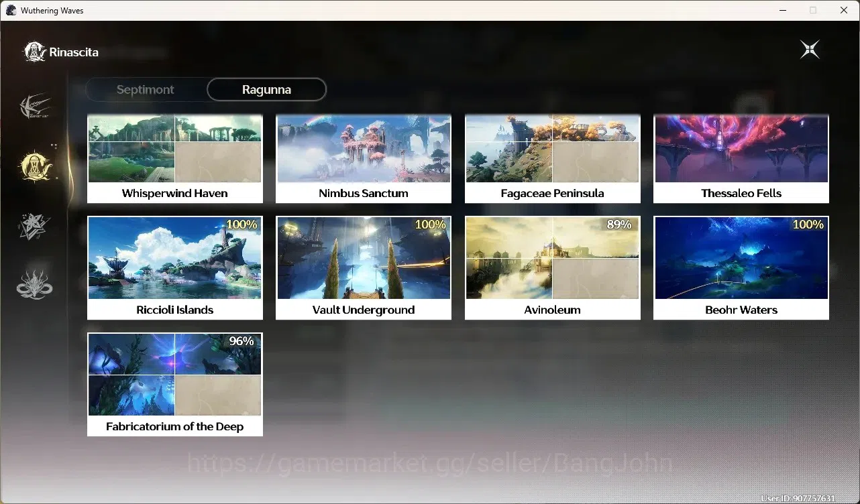Open Riccioli Islands exploration card
Image resolution: width=860 pixels, height=504 pixels.
175,268
